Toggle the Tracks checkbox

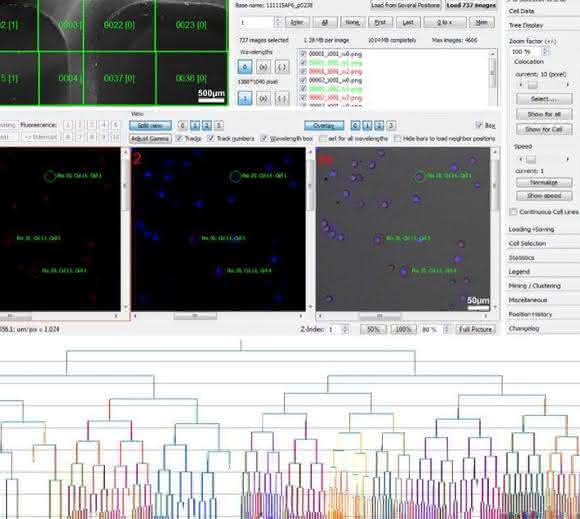[179, 138]
